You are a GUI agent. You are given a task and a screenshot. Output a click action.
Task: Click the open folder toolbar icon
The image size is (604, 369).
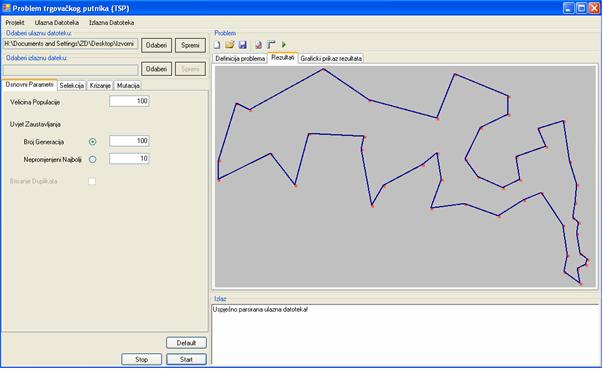230,45
